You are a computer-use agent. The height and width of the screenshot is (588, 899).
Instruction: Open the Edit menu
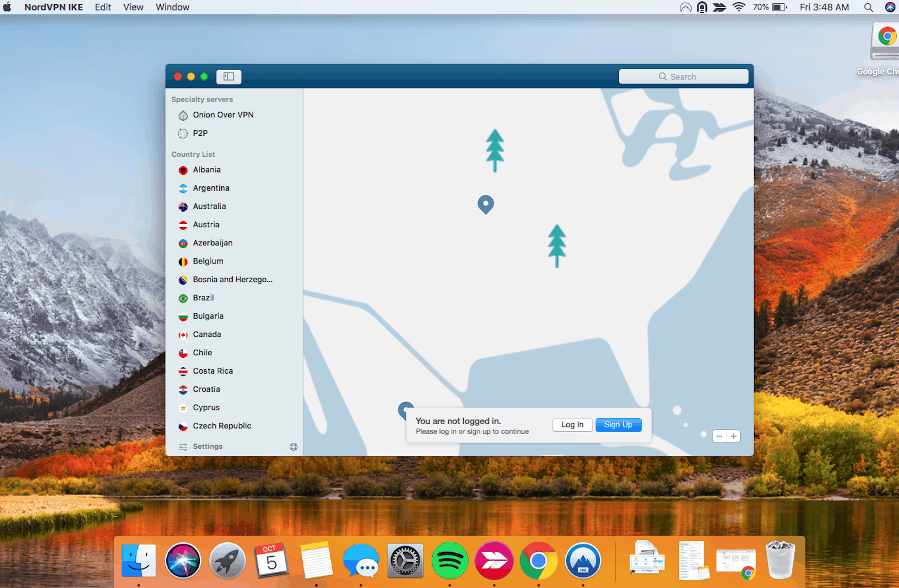[103, 7]
